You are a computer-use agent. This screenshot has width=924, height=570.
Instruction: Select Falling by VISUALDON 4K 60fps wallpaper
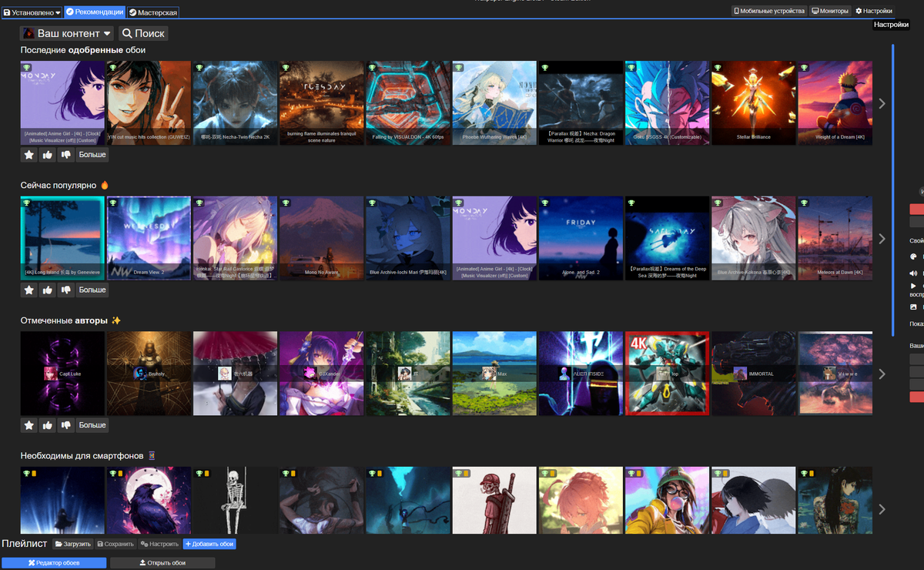[x=407, y=103]
